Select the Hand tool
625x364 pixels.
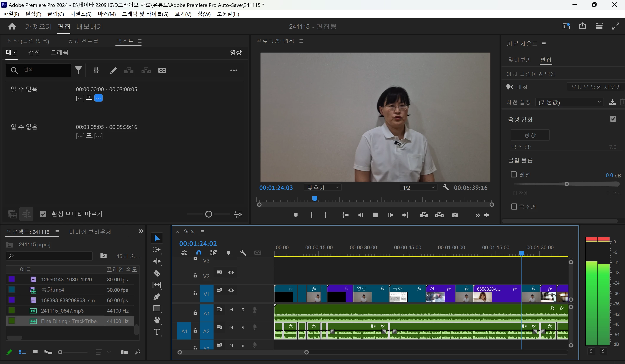(157, 320)
